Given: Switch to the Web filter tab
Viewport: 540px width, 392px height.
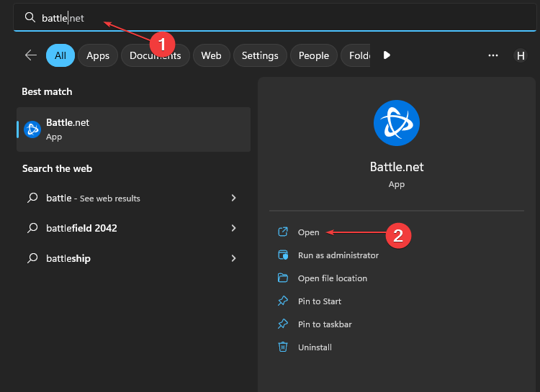Looking at the screenshot, I should [x=211, y=55].
